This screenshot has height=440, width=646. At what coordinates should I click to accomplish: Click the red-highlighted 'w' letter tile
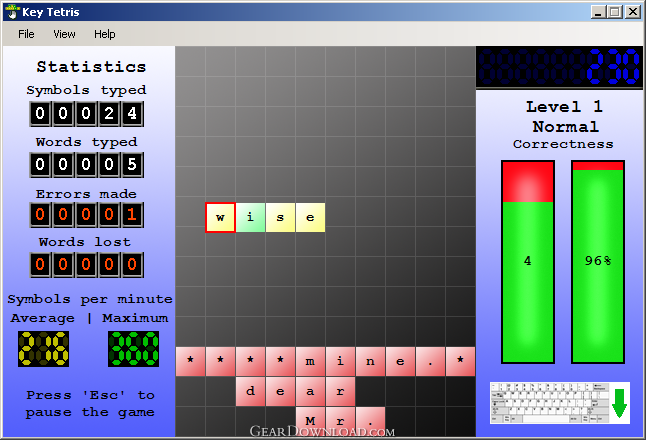coord(220,217)
